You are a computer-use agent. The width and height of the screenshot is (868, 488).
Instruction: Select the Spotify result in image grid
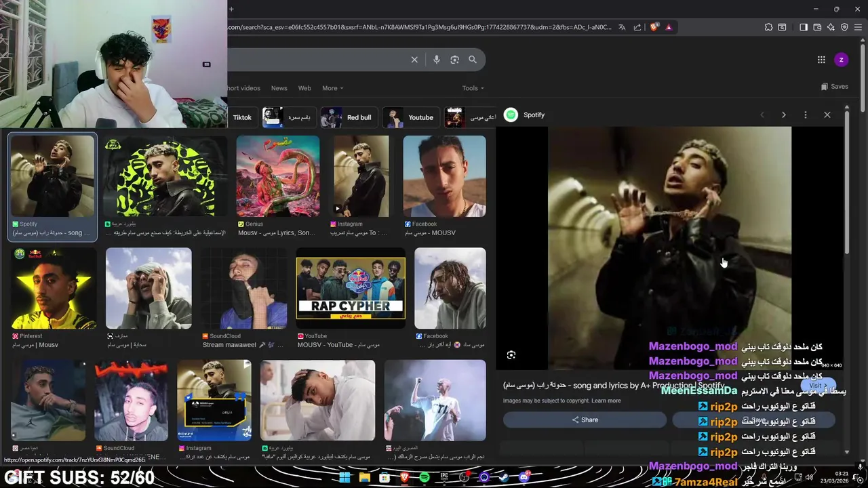click(52, 186)
